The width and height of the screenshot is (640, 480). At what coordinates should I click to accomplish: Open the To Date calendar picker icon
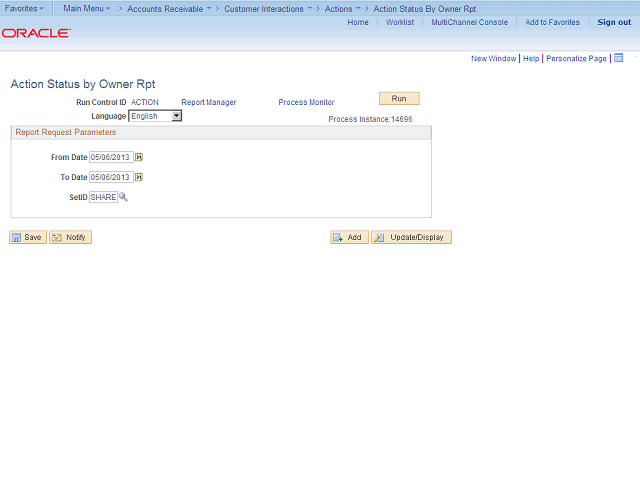pos(139,177)
